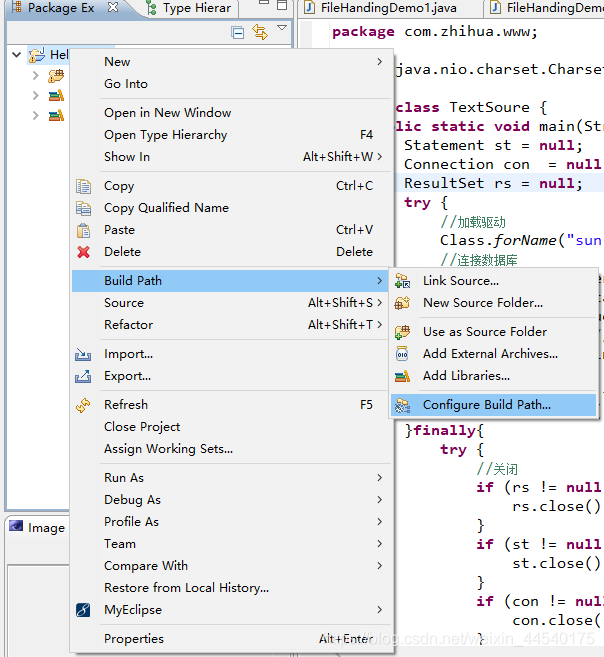604x657 pixels.
Task: Choose Add Libraries... entry
Action: click(x=493, y=376)
